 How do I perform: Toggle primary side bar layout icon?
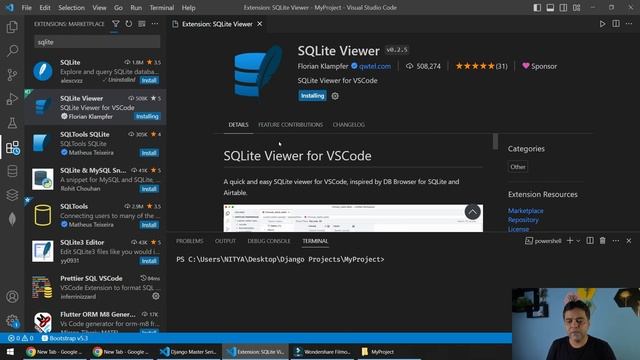537,8
